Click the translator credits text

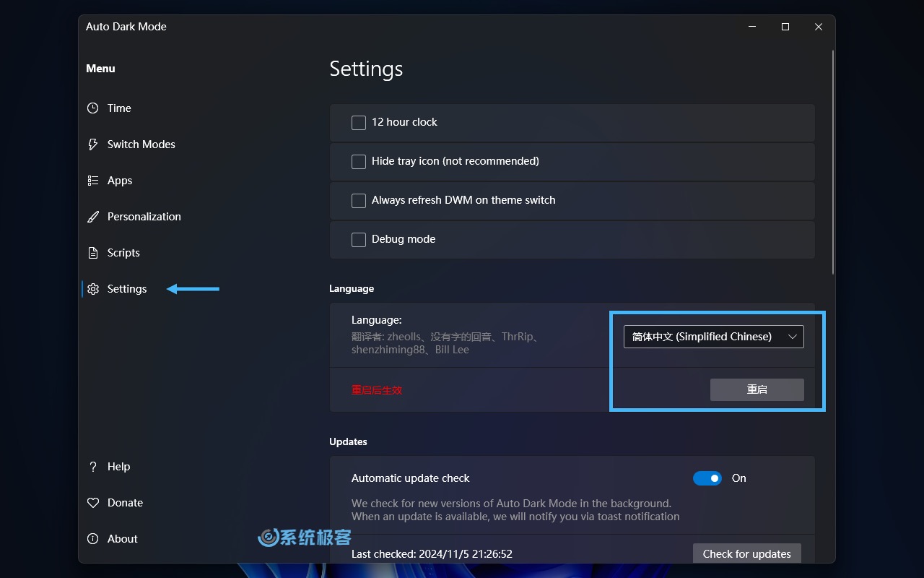click(x=446, y=343)
